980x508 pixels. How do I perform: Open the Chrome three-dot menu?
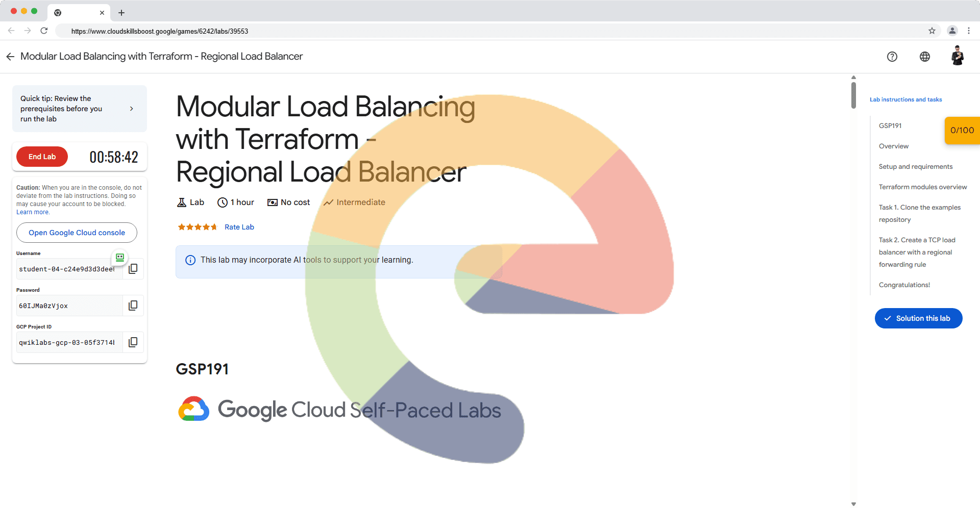click(x=969, y=31)
